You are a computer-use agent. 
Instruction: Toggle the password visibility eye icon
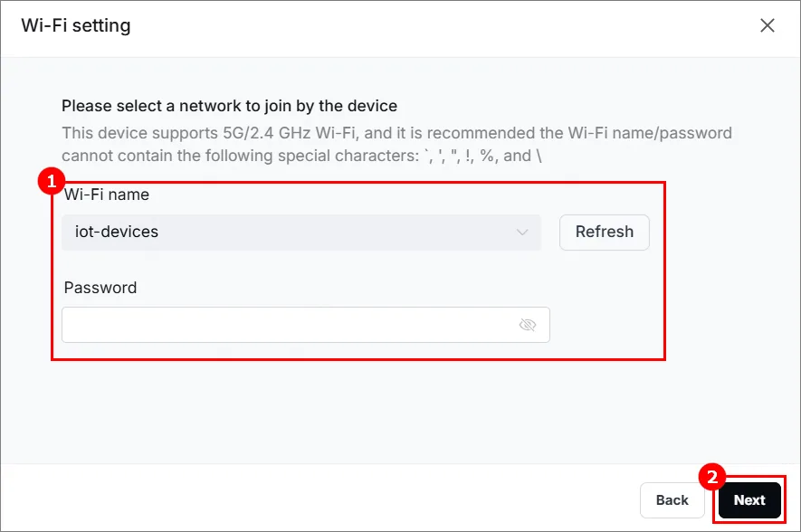527,325
